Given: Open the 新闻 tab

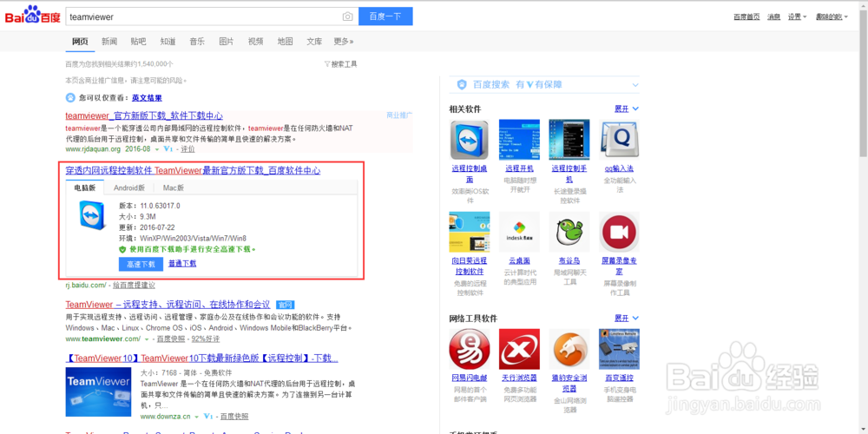Looking at the screenshot, I should click(x=109, y=42).
